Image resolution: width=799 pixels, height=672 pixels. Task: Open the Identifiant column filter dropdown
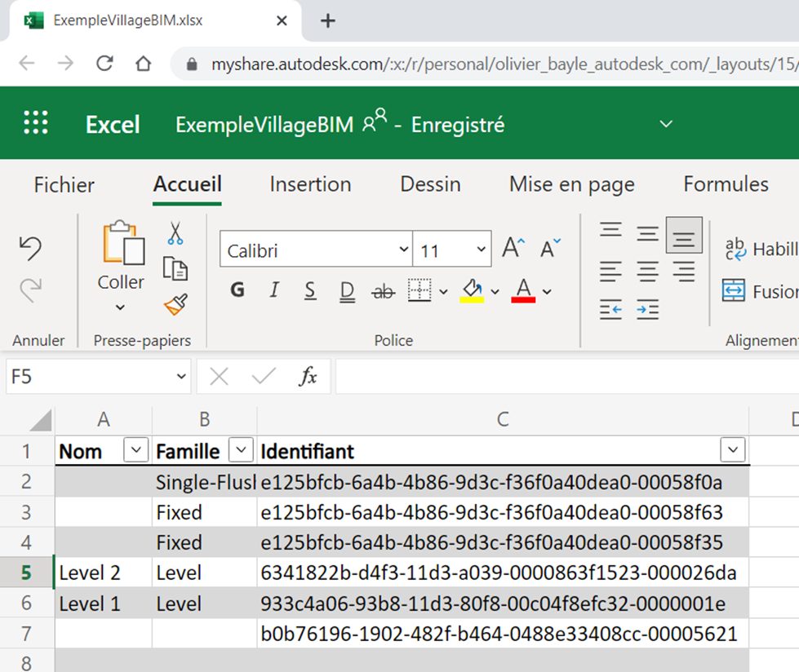pos(733,450)
